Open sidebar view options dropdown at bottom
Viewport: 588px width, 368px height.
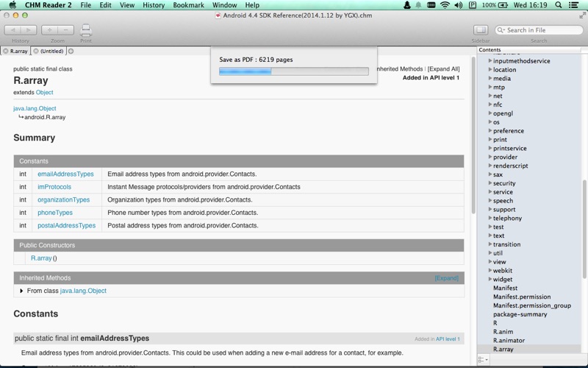[x=483, y=360]
